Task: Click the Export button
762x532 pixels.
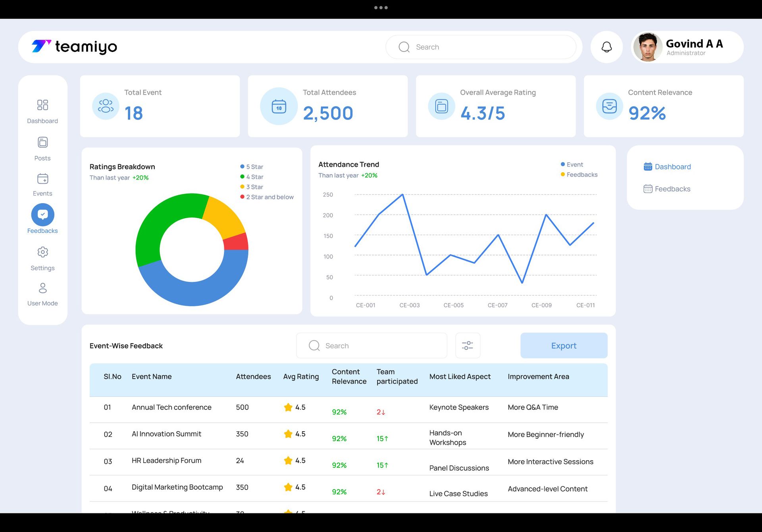Action: coord(564,346)
